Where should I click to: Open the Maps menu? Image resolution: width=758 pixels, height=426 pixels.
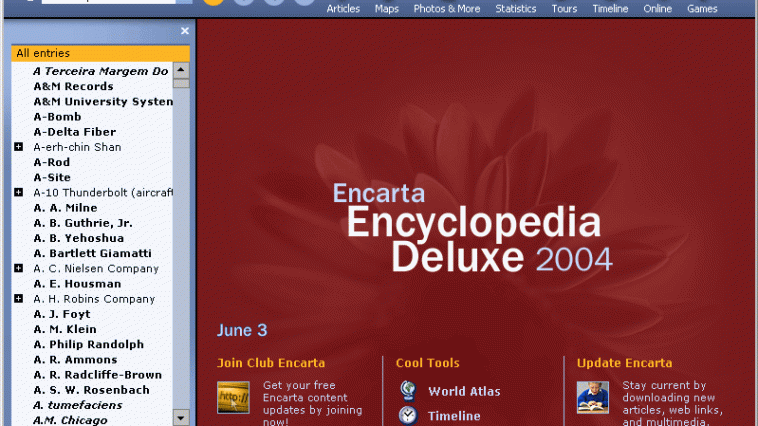[387, 9]
